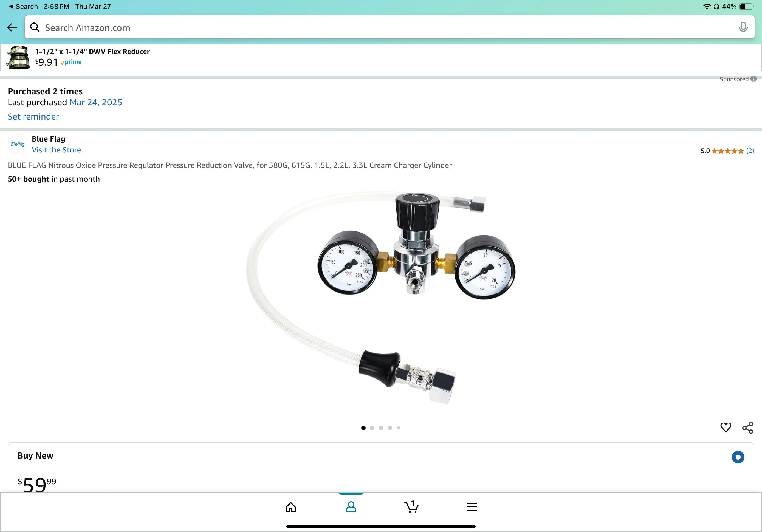Open the Home tab icon
This screenshot has height=532, width=762.
pyautogui.click(x=290, y=507)
